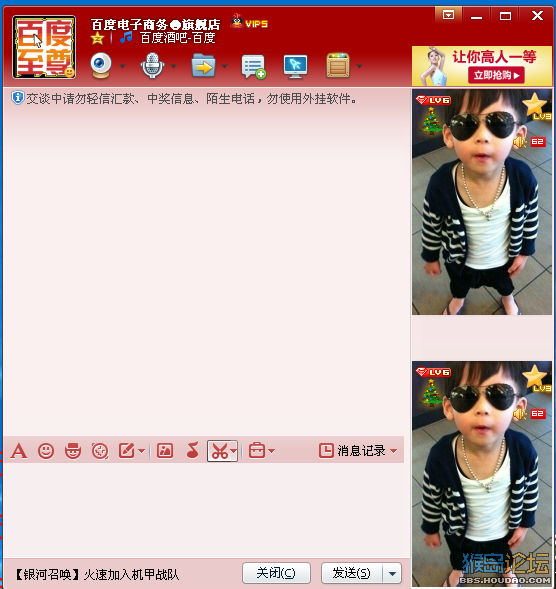Click LV6 diamond badge on top photo
The image size is (556, 589).
pos(433,100)
